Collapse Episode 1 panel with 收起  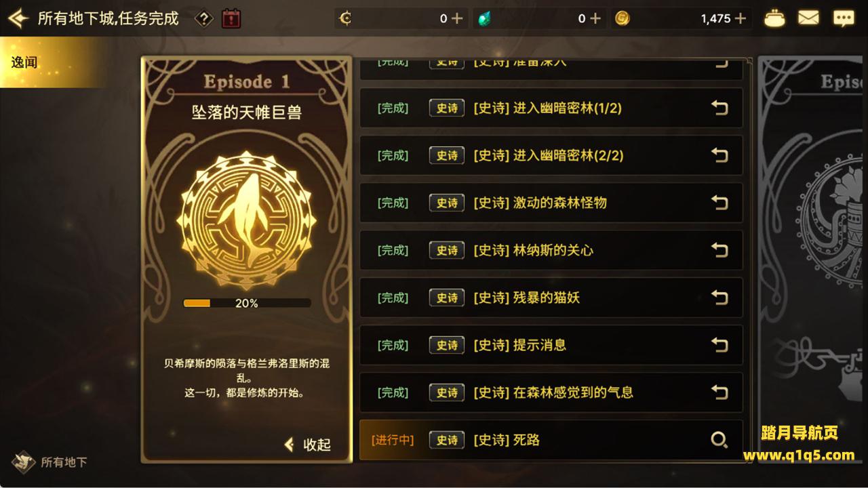pos(308,445)
